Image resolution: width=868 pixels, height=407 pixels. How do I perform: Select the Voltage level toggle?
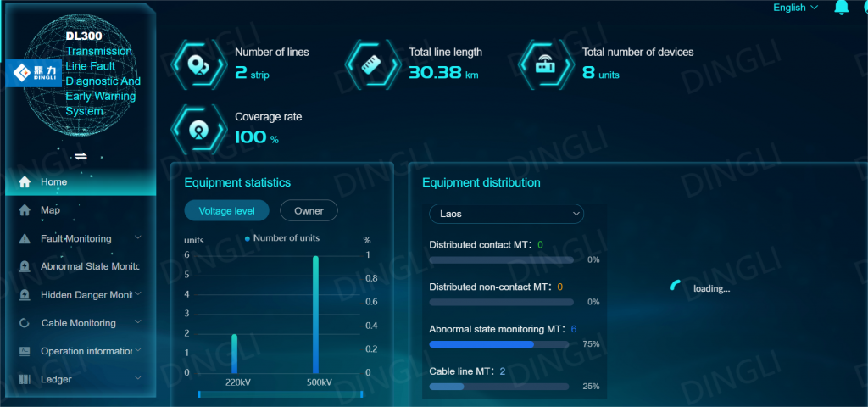pos(226,210)
